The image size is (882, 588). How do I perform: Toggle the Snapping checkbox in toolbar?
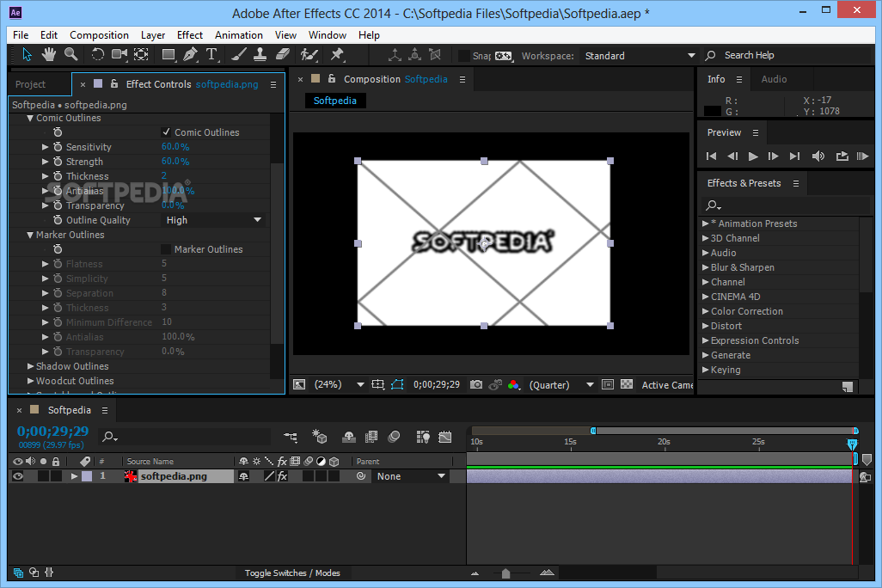(464, 55)
